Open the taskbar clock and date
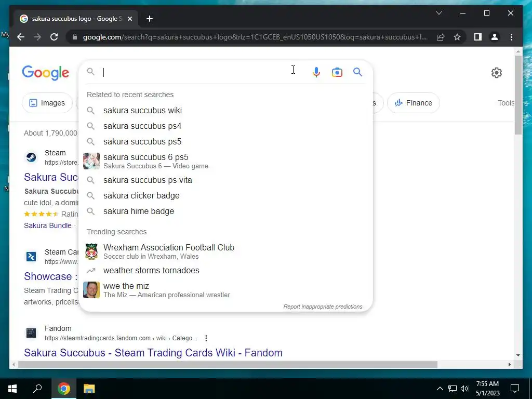The height and width of the screenshot is (399, 532). click(x=487, y=389)
